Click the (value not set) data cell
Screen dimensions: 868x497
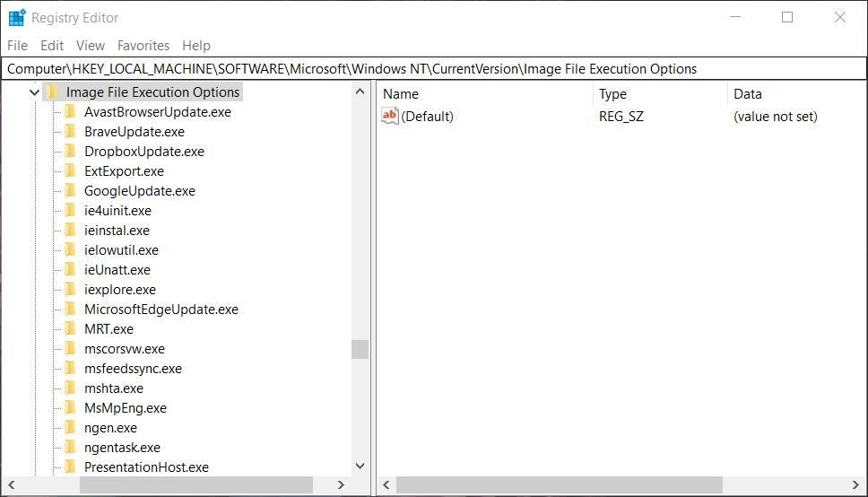(x=775, y=117)
